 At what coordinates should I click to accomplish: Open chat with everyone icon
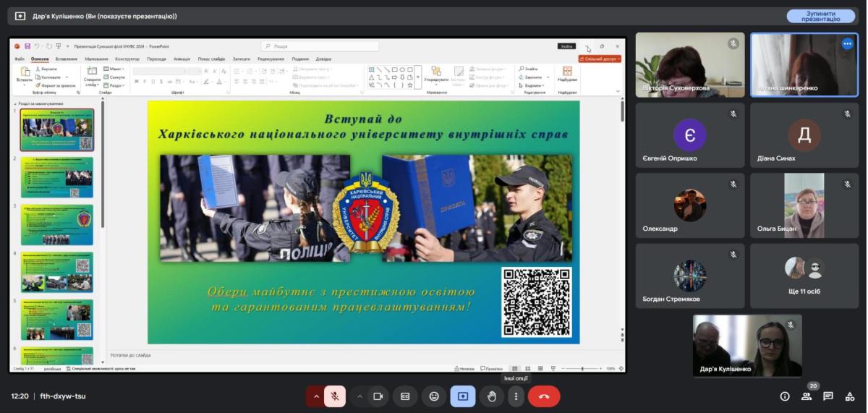[x=828, y=396]
